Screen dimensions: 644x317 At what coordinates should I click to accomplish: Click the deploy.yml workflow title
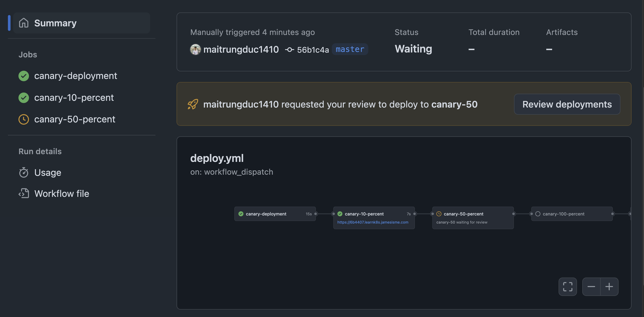pyautogui.click(x=217, y=158)
